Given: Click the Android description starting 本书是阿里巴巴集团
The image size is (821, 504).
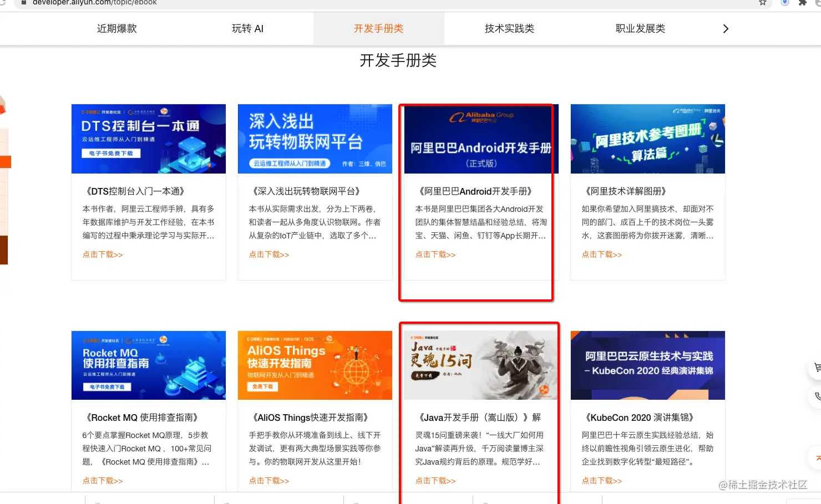Looking at the screenshot, I should pyautogui.click(x=482, y=222).
